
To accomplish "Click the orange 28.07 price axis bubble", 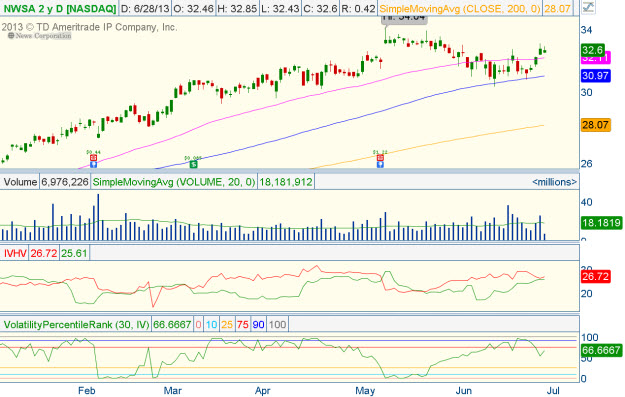I will [595, 125].
